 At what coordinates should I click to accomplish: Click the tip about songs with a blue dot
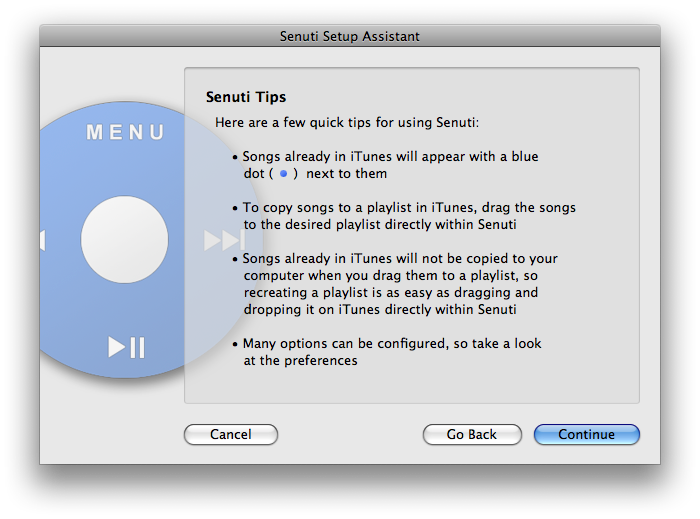[390, 165]
